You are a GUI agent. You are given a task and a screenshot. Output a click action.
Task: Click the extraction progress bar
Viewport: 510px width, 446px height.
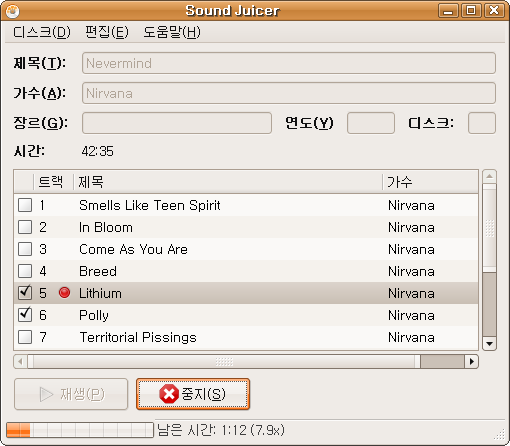pyautogui.click(x=80, y=430)
